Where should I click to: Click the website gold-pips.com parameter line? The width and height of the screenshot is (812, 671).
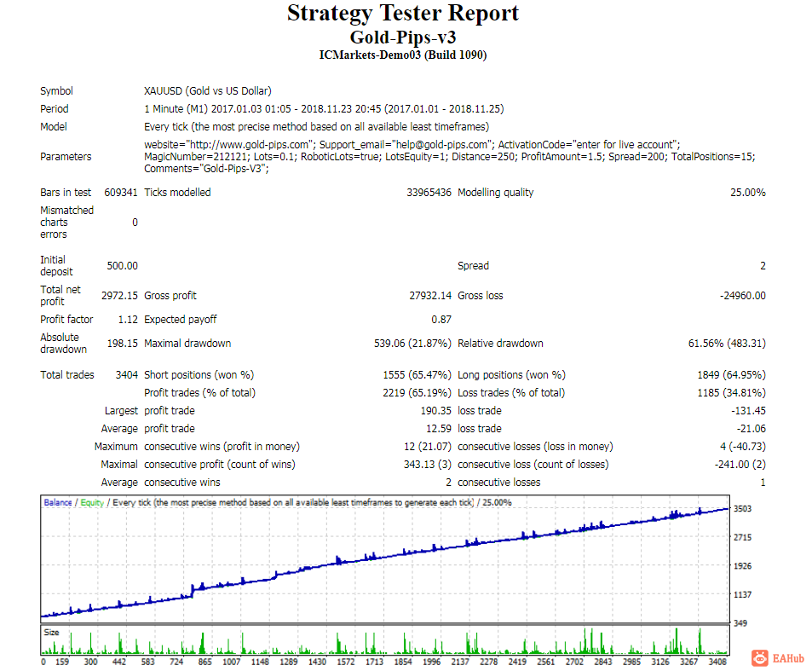pyautogui.click(x=412, y=145)
